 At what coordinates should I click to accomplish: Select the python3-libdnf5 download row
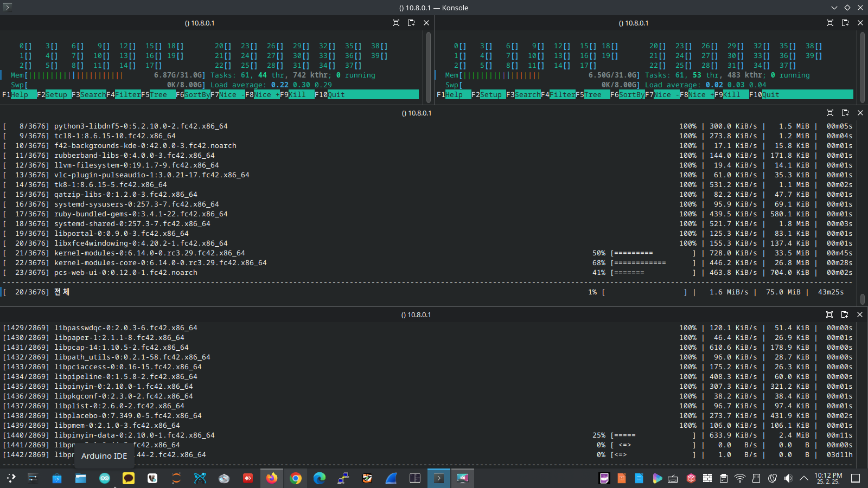(x=427, y=126)
